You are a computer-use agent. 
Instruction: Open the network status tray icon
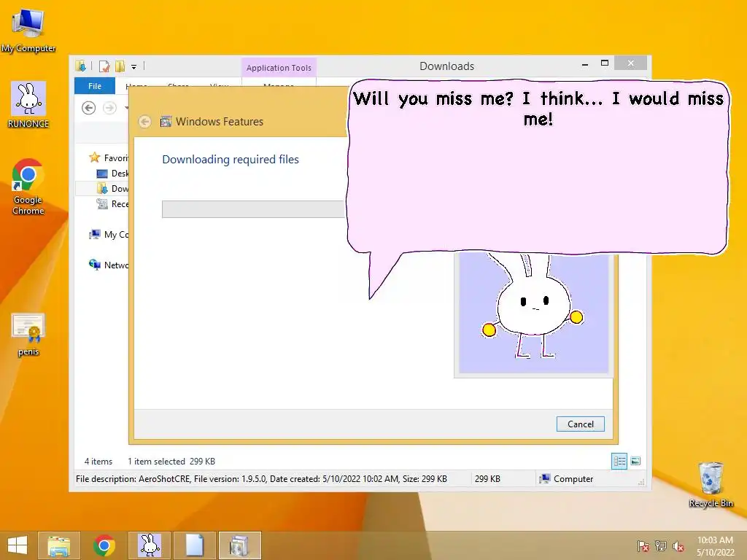[x=661, y=545]
